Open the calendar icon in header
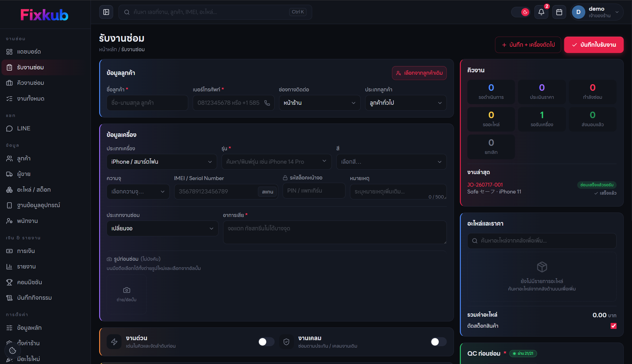632x364 pixels. click(559, 12)
